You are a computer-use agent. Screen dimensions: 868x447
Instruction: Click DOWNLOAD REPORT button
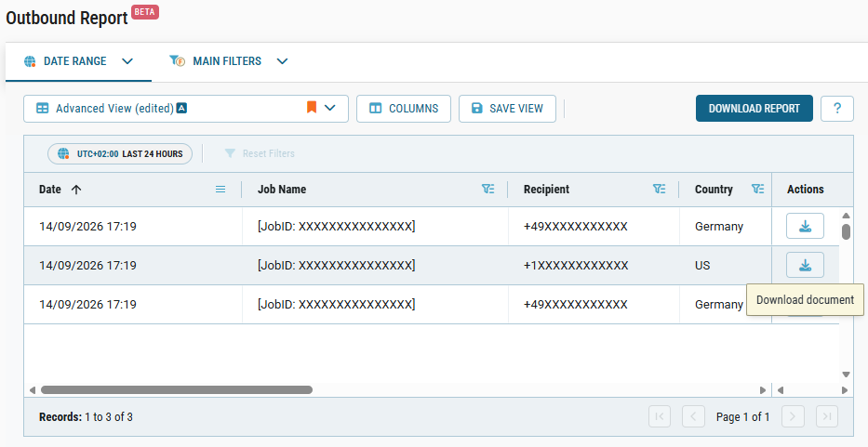tap(754, 109)
